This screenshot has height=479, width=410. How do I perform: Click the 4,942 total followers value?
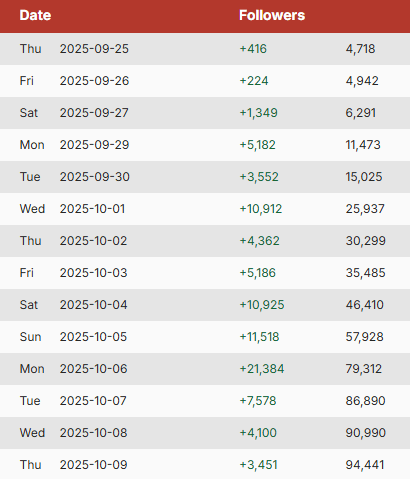[x=362, y=81]
